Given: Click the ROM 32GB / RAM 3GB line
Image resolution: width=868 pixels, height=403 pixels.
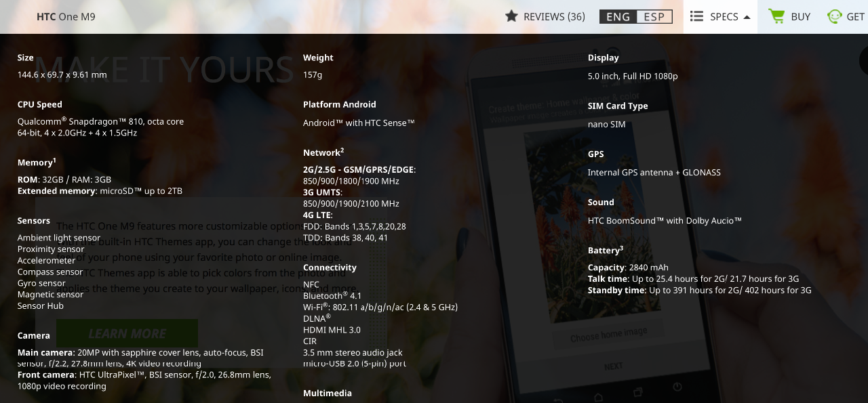Looking at the screenshot, I should coord(64,179).
